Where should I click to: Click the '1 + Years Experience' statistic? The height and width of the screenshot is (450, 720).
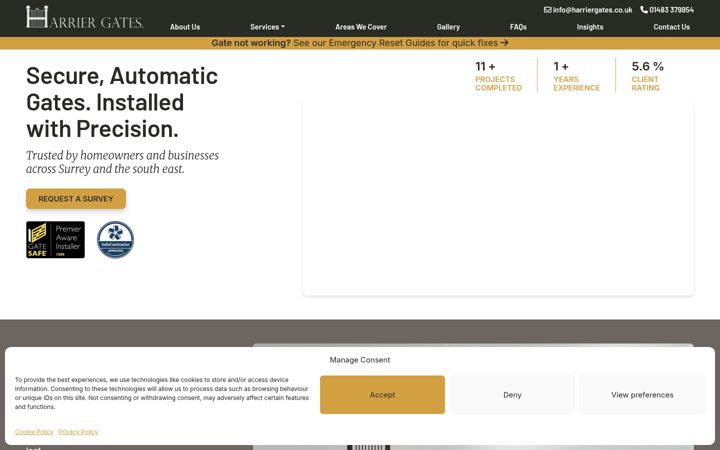click(x=576, y=76)
